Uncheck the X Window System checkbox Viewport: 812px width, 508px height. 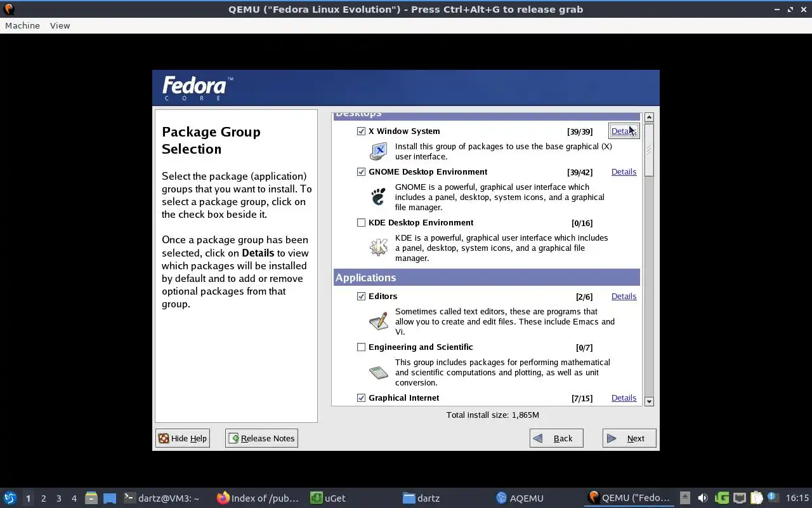click(361, 131)
